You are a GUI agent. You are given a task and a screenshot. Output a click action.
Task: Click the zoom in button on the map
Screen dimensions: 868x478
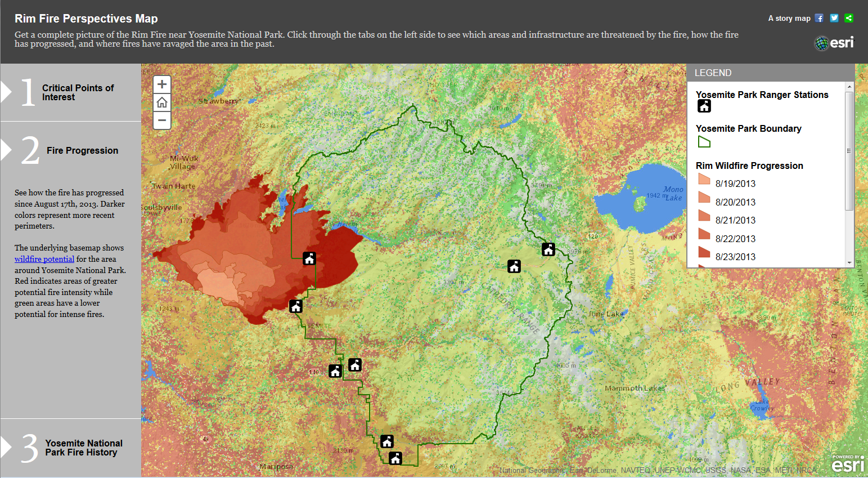click(161, 84)
